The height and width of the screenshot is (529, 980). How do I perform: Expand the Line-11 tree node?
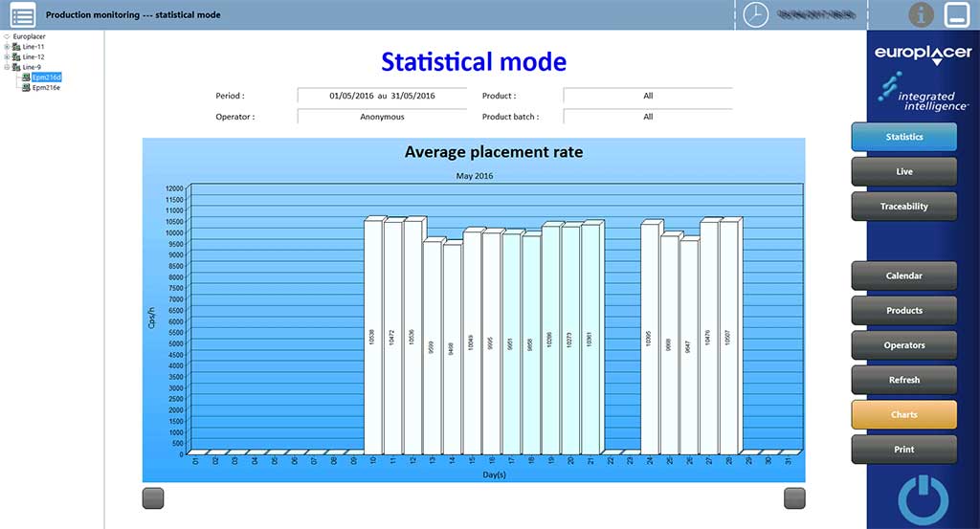click(7, 47)
